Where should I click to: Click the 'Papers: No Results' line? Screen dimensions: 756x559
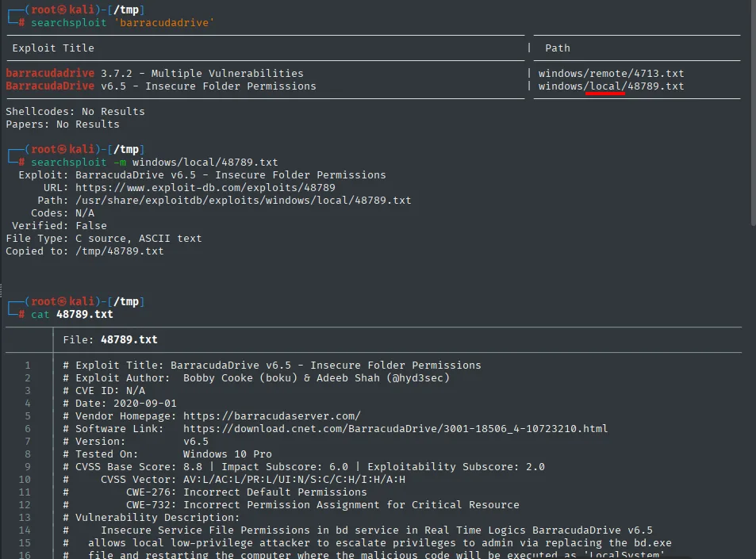63,124
